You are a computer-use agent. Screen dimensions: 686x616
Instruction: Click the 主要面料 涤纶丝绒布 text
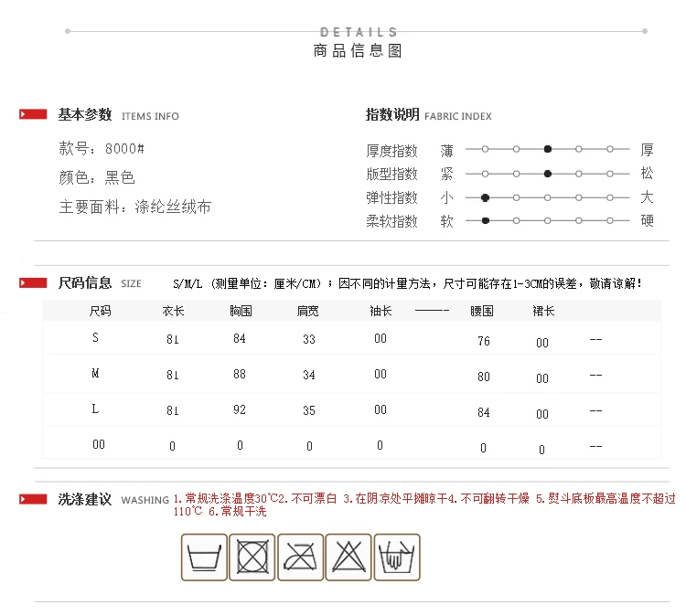[x=135, y=207]
